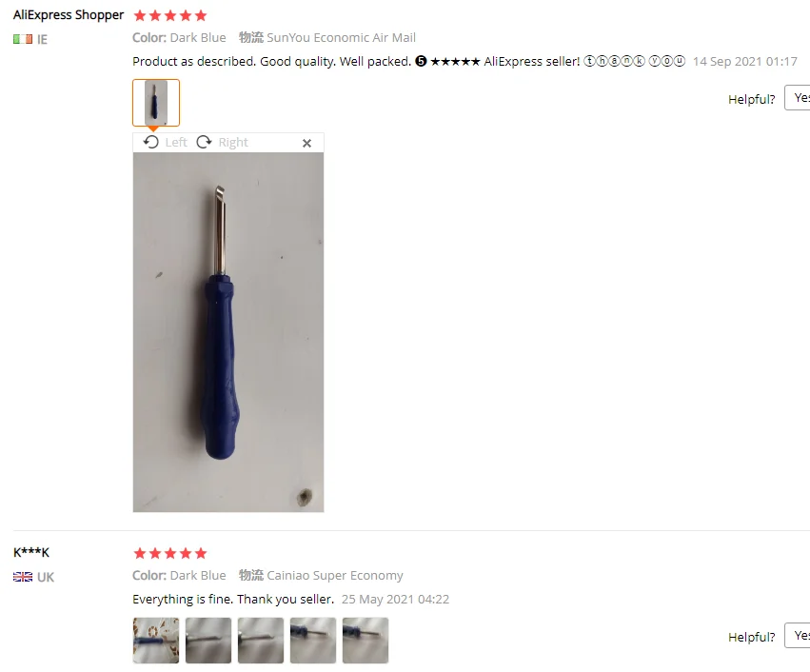Open the enlarged blue screwdriver photo
The width and height of the screenshot is (810, 672).
pos(228,332)
